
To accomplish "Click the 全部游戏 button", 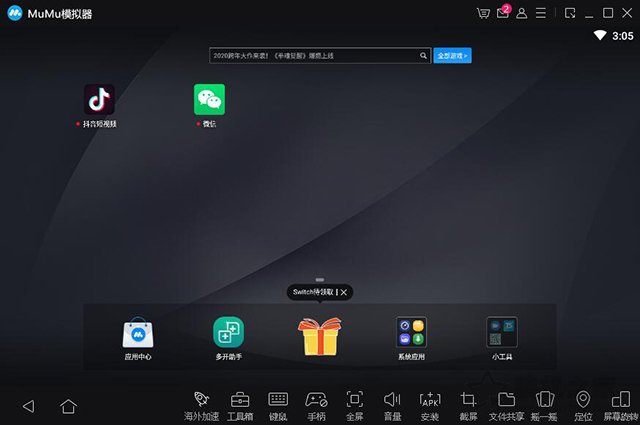I will click(453, 56).
